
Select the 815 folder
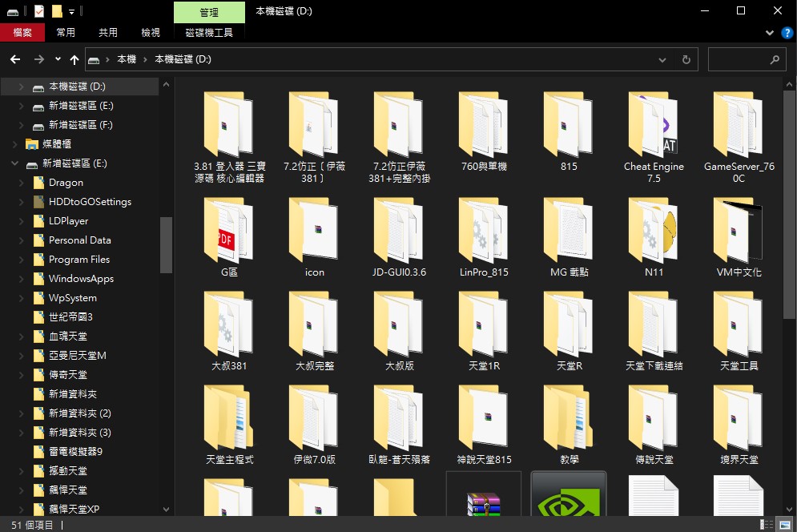coord(569,131)
